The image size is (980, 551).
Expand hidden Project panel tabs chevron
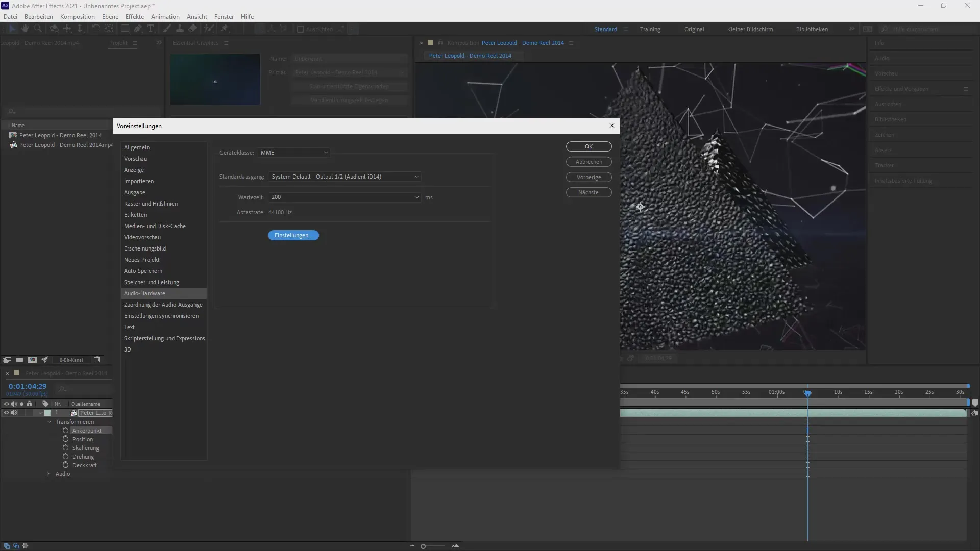click(x=159, y=43)
